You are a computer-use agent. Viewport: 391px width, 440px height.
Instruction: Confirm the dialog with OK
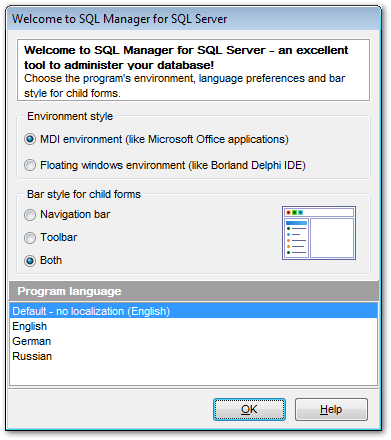click(x=249, y=409)
